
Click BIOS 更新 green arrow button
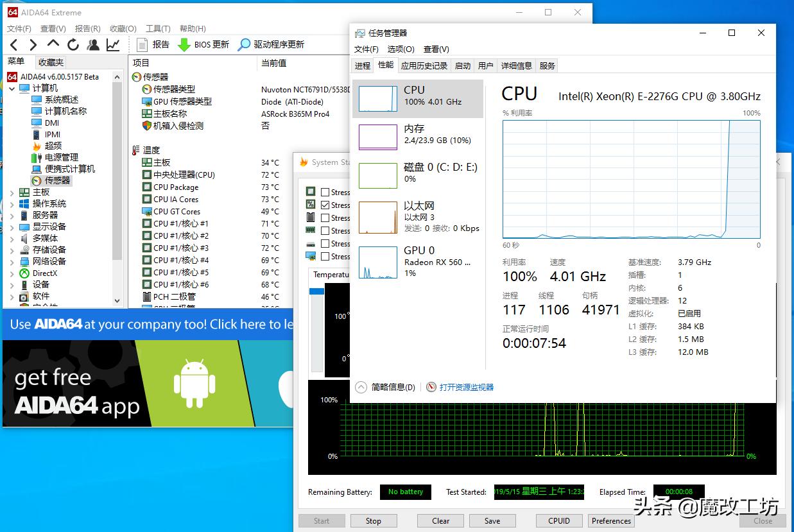203,44
